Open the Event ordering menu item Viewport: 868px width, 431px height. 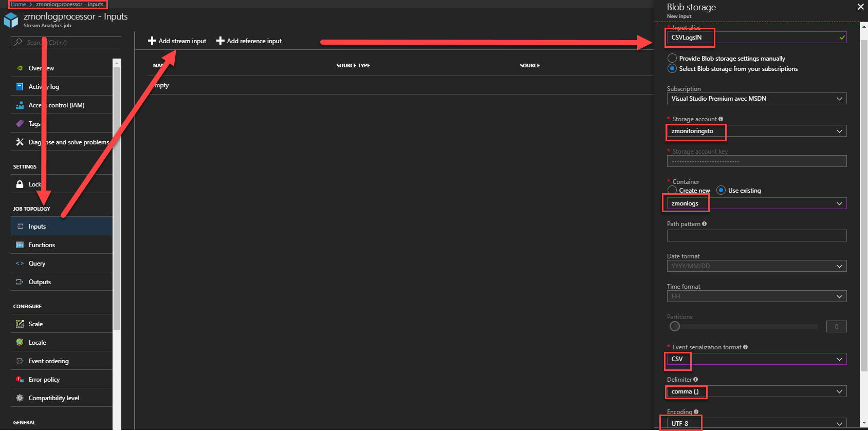[62, 361]
